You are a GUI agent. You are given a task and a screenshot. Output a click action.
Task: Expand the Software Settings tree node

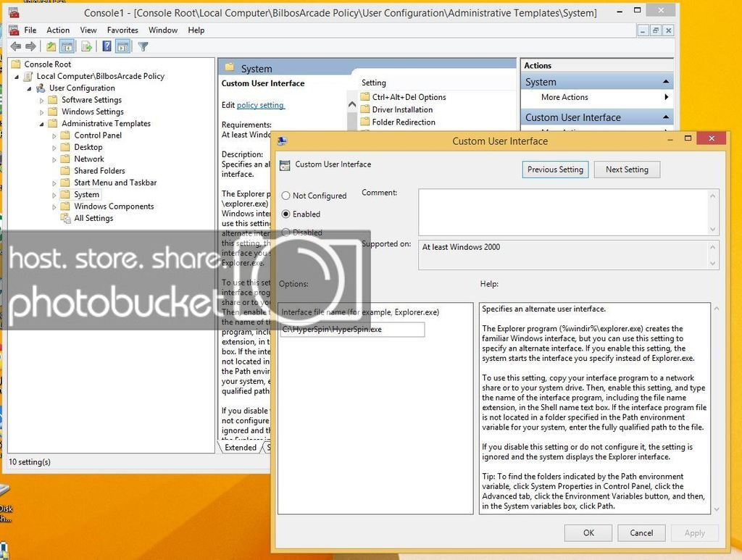(x=42, y=100)
